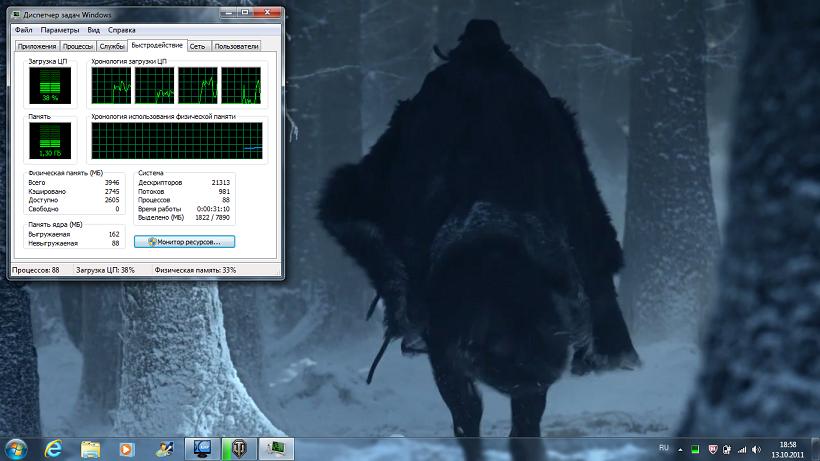Switch to the Процессы tab
Image resolution: width=820 pixels, height=461 pixels.
[x=77, y=46]
